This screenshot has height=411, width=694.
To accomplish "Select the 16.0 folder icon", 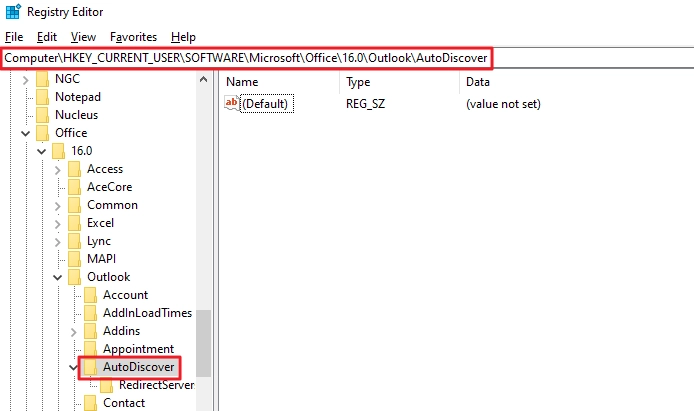I will point(58,151).
